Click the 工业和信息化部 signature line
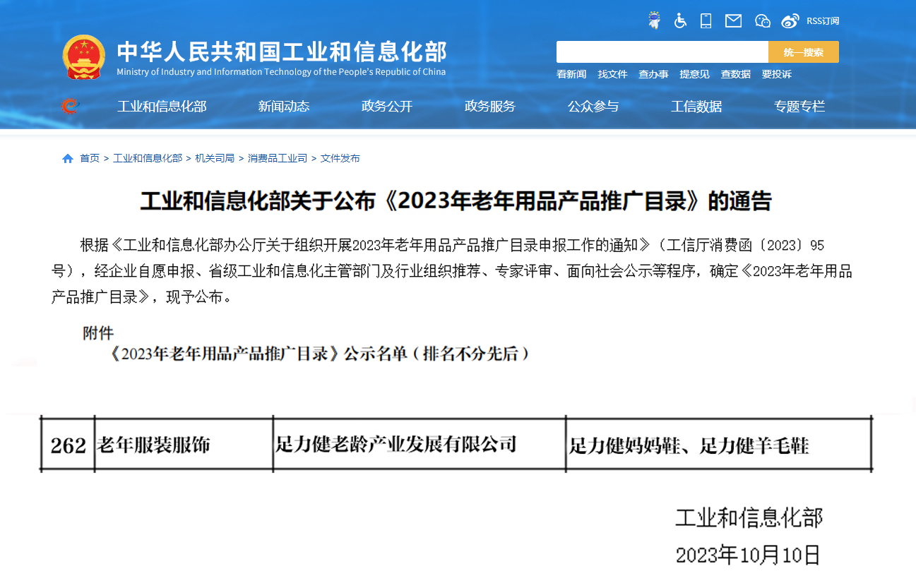This screenshot has height=588, width=916. [749, 518]
